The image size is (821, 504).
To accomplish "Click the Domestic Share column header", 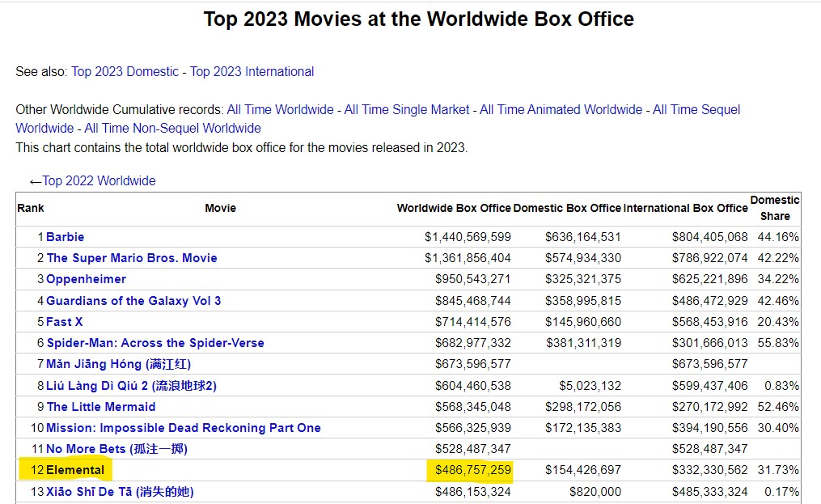I will coord(774,208).
